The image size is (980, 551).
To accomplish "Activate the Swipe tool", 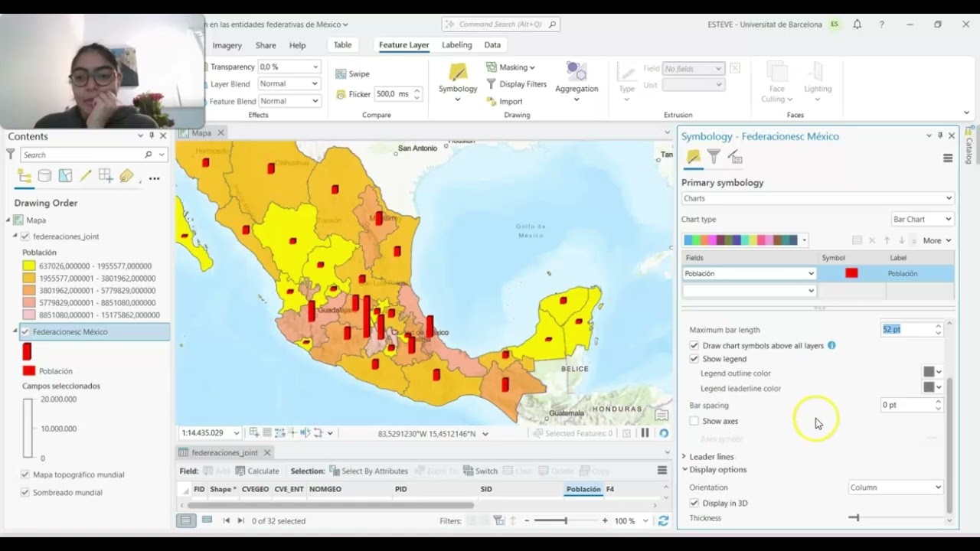I will pos(352,73).
